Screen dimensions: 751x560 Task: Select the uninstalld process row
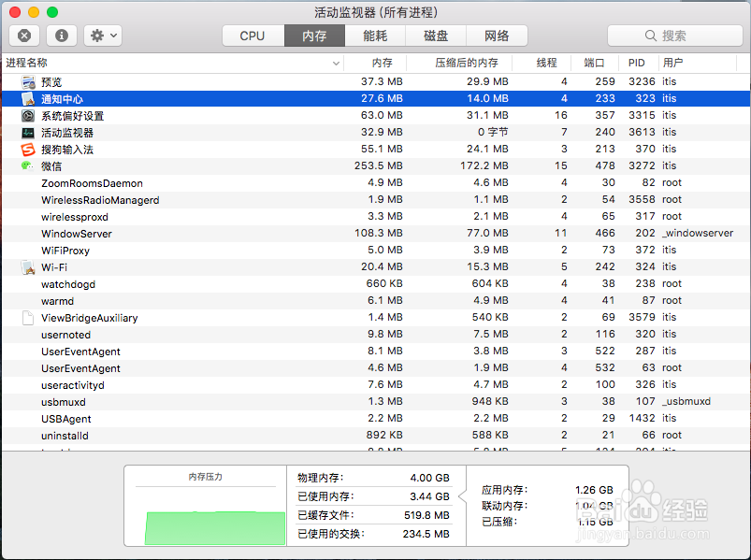[x=376, y=435]
